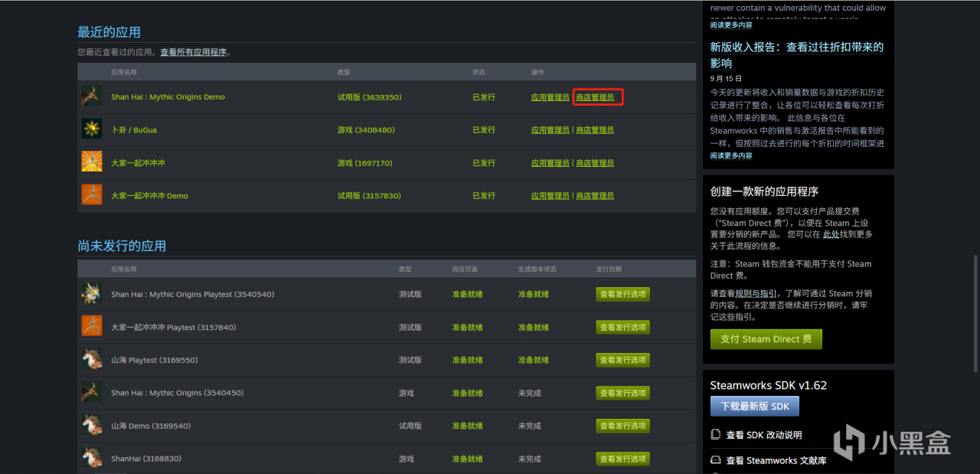This screenshot has height=474, width=980.
Task: Click the 卜卦 / BuGua app icon
Action: pyautogui.click(x=92, y=129)
